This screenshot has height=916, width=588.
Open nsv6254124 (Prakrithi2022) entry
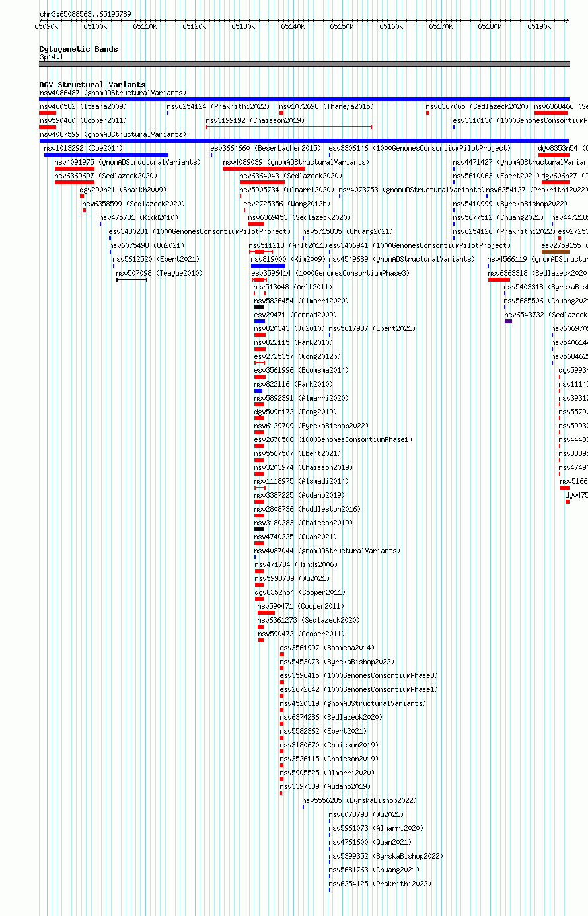(x=218, y=106)
